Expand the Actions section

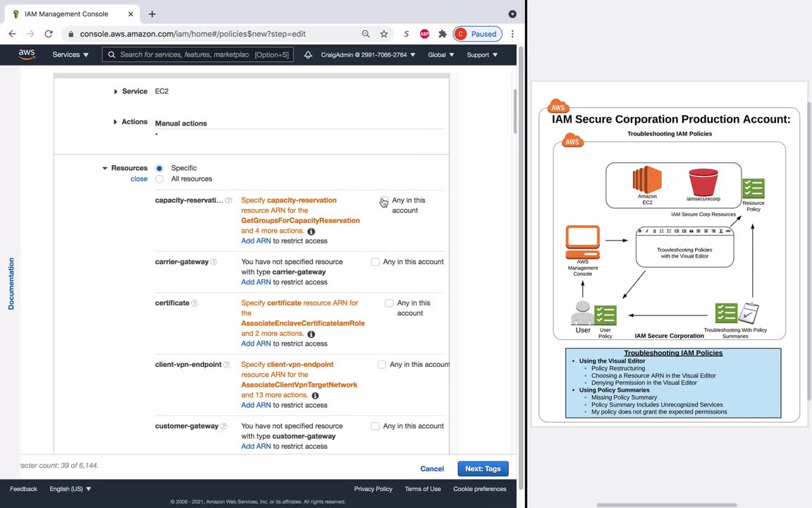pos(115,122)
